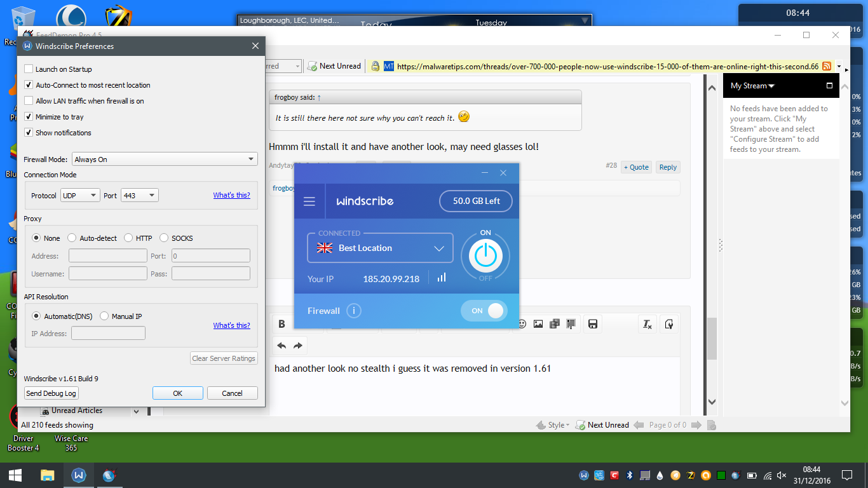Uncheck Auto-Connect to most recent location

point(29,85)
